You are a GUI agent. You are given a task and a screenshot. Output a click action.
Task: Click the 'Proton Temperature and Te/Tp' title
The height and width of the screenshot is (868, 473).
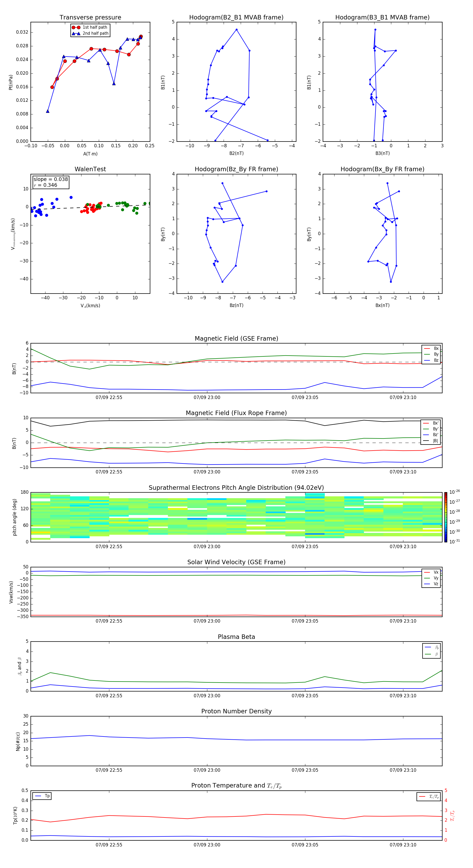click(x=236, y=786)
